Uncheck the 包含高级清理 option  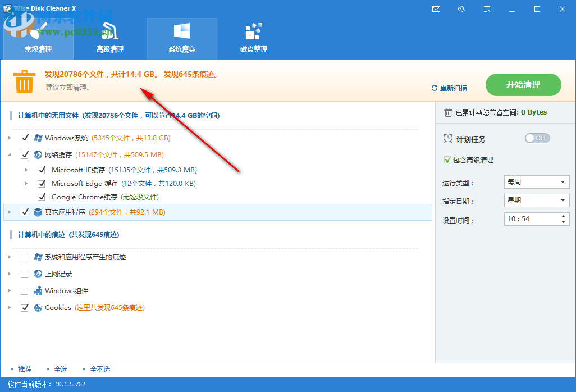(447, 159)
